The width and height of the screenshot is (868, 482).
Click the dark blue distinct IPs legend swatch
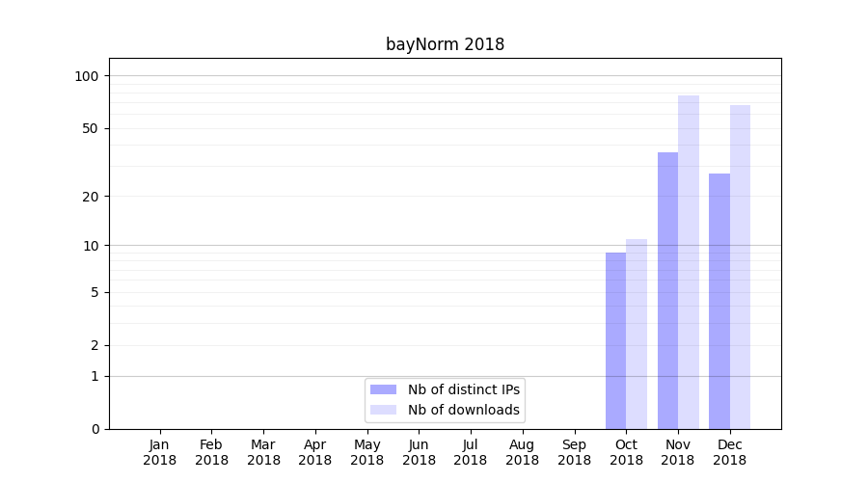(x=383, y=389)
